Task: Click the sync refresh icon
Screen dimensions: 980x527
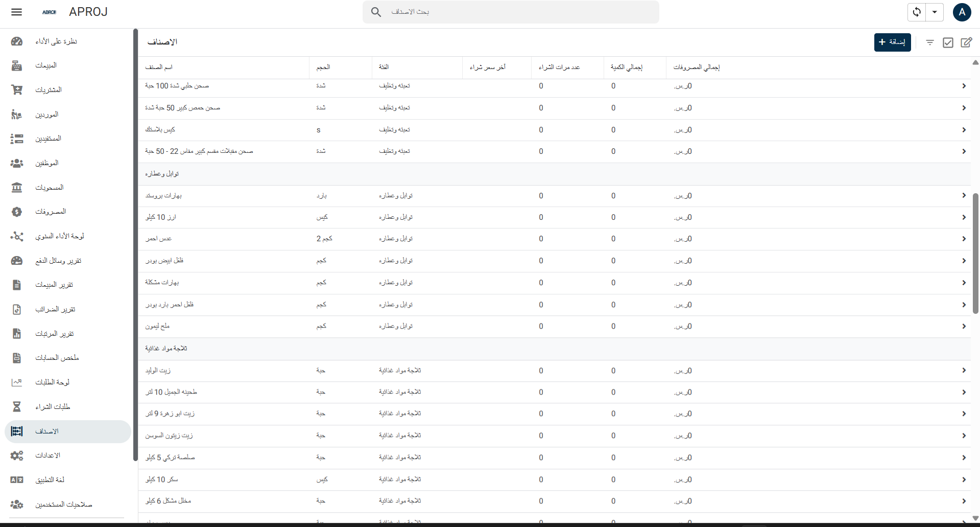Action: click(x=917, y=12)
